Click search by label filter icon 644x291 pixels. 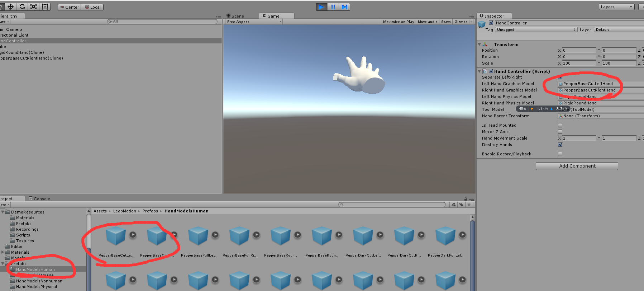[x=461, y=205]
